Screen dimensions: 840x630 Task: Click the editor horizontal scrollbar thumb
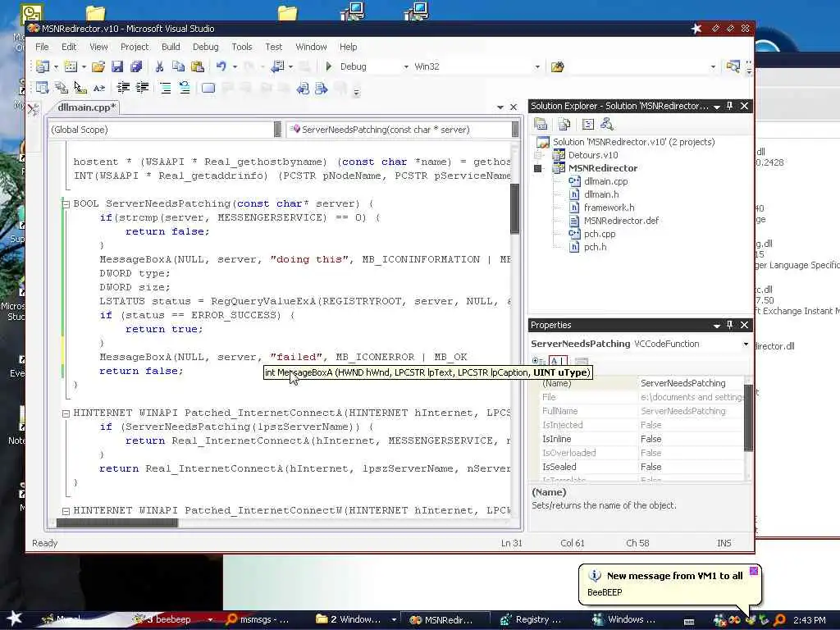coord(117,523)
